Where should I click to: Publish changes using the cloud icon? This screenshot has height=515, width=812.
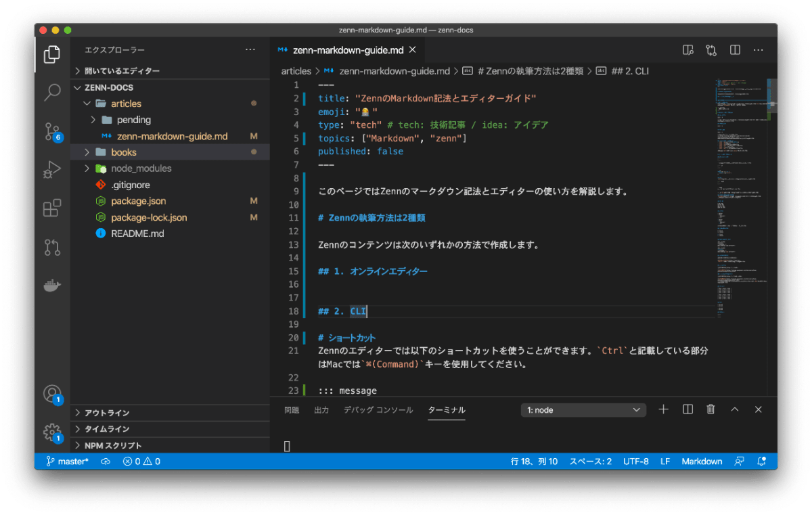[x=106, y=462]
